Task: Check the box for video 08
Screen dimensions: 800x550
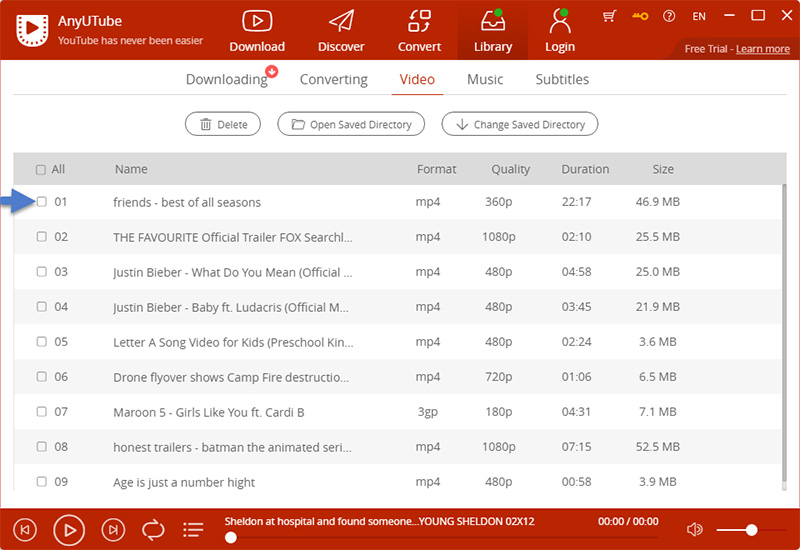Action: pos(42,446)
